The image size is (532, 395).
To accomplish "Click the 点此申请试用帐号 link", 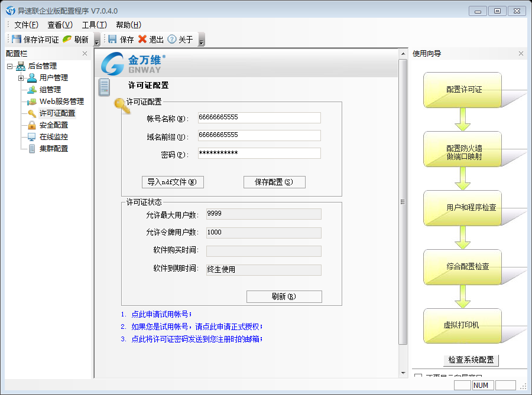I will coord(161,314).
